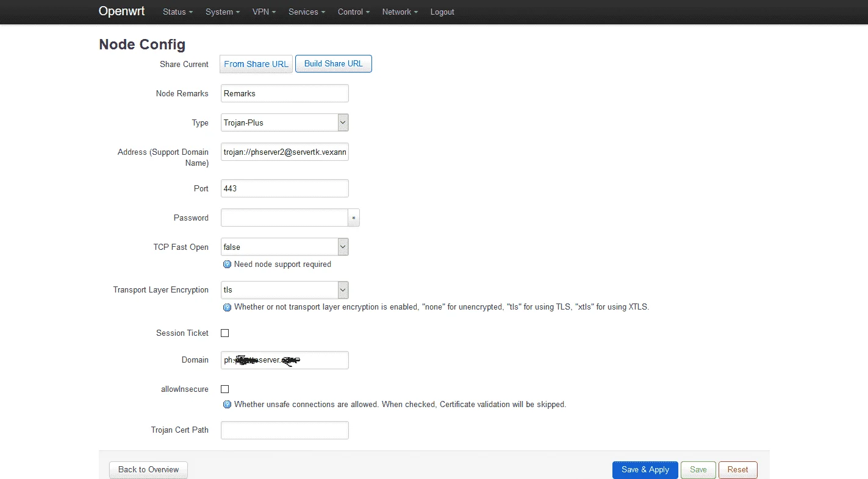
Task: Click the info icon beside the transport encryption hint
Action: coord(228,307)
